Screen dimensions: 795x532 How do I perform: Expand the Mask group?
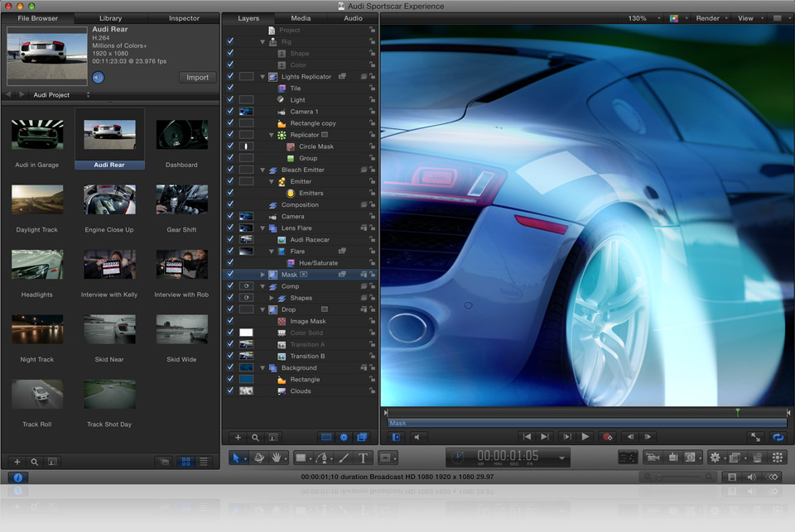(x=263, y=275)
